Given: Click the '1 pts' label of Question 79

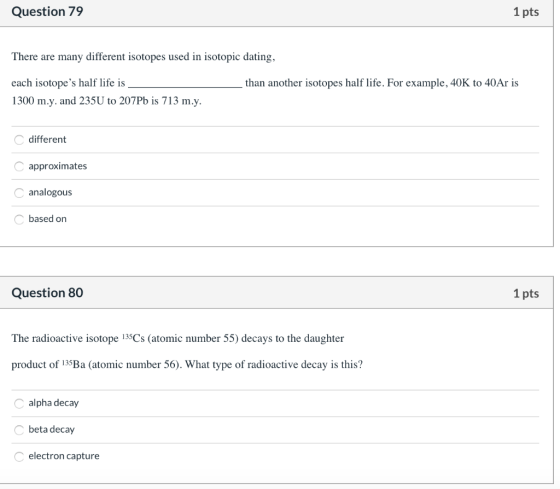Looking at the screenshot, I should point(526,12).
